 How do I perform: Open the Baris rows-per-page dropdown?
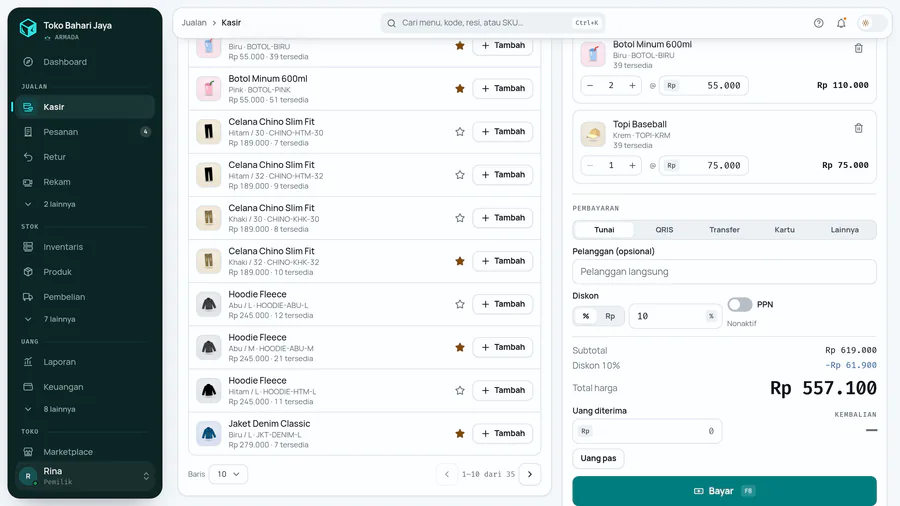[x=228, y=474]
